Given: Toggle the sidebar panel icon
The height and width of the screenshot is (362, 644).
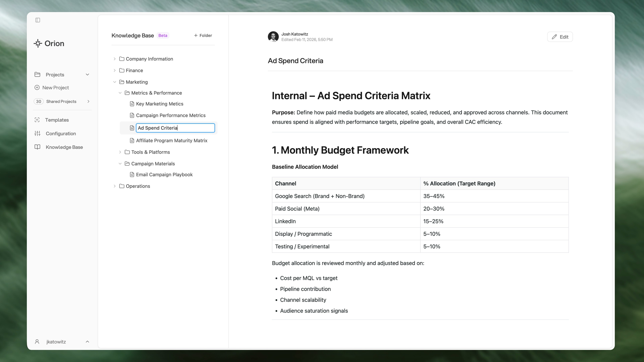Looking at the screenshot, I should point(38,20).
